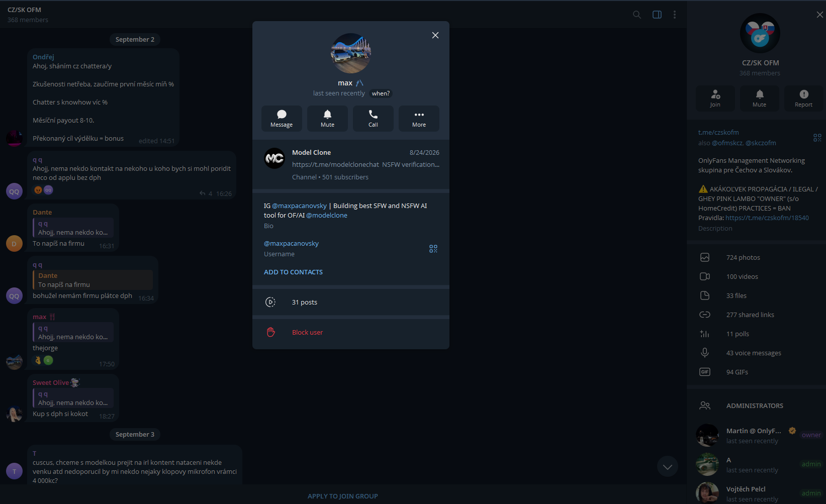
Task: Open sender Ondřej's name in chat
Action: point(43,57)
